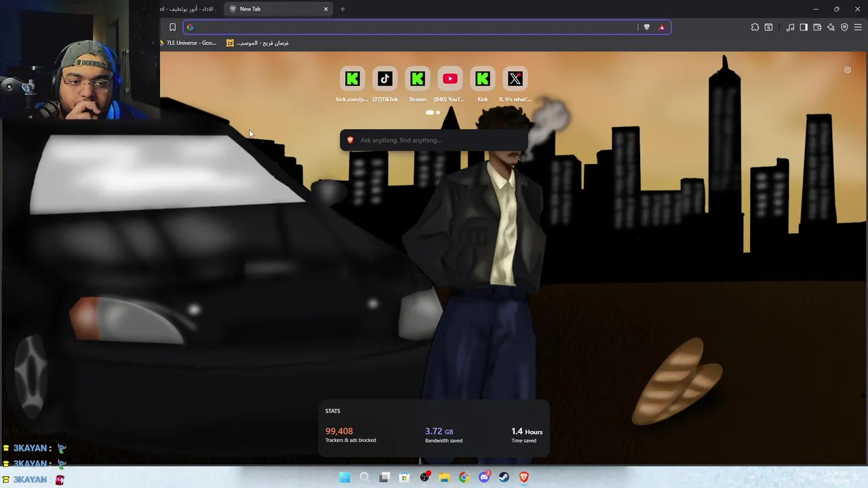Open Leo AI sparkle icon
Image resolution: width=868 pixels, height=488 pixels.
pyautogui.click(x=831, y=27)
